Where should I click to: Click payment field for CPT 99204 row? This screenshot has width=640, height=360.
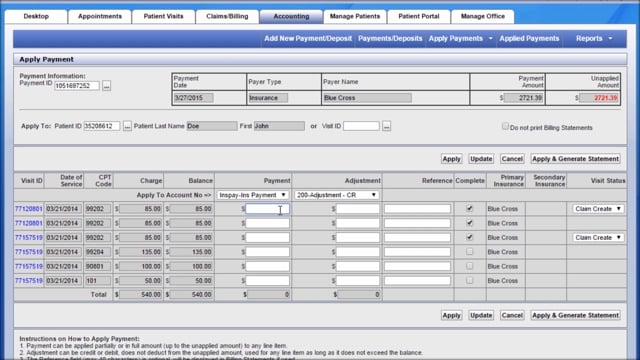[267, 252]
